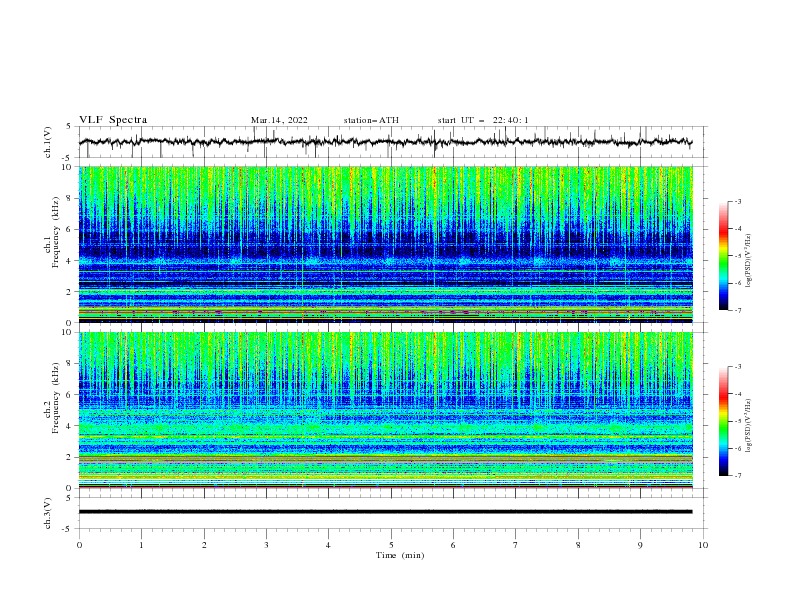Image resolution: width=792 pixels, height=612 pixels.
Task: Click the "-3" tick on ch.1 colorbar
Action: pyautogui.click(x=737, y=201)
